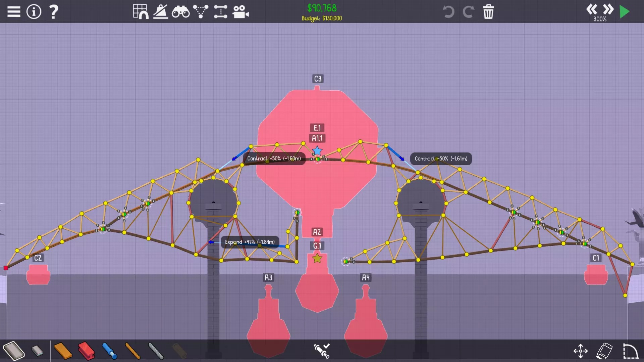The height and width of the screenshot is (362, 644).
Task: Undo the last bridge edit
Action: tap(448, 12)
